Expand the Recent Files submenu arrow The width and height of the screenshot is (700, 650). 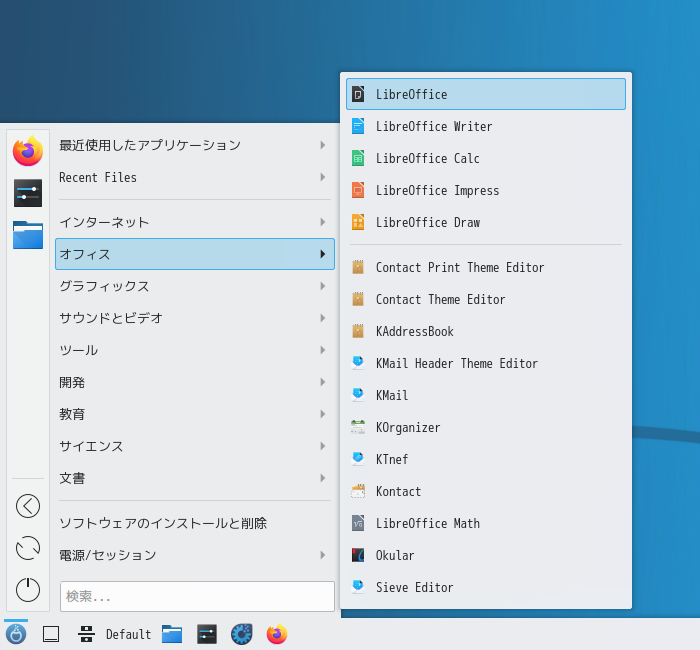(322, 177)
